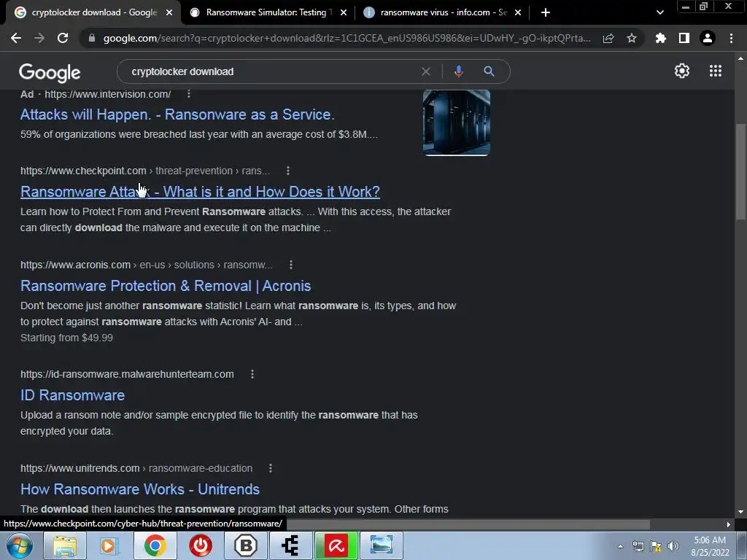Image resolution: width=747 pixels, height=560 pixels.
Task: Close the ransomware virus info.com tab
Action: click(518, 12)
